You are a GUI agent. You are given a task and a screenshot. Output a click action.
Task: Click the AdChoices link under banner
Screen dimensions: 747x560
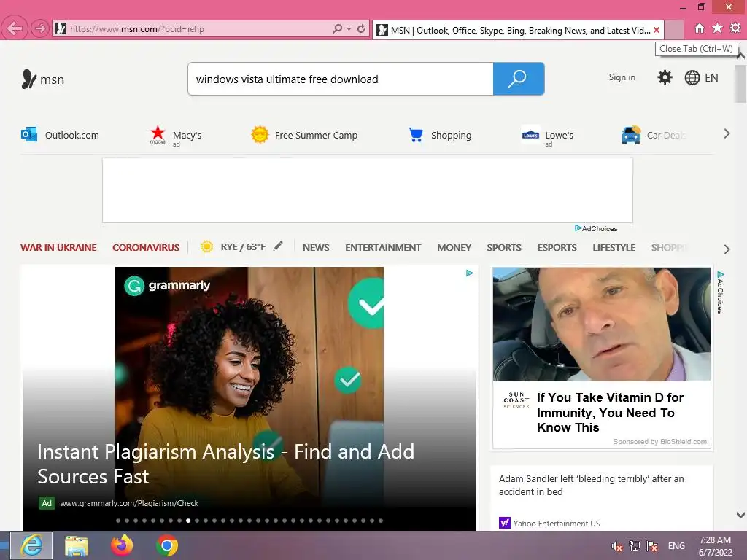click(595, 228)
